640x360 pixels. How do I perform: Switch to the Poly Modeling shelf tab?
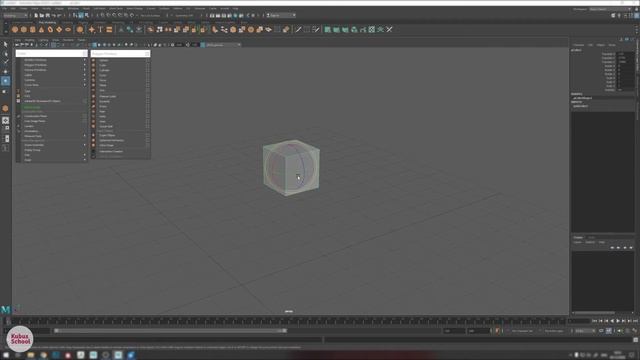(47, 22)
